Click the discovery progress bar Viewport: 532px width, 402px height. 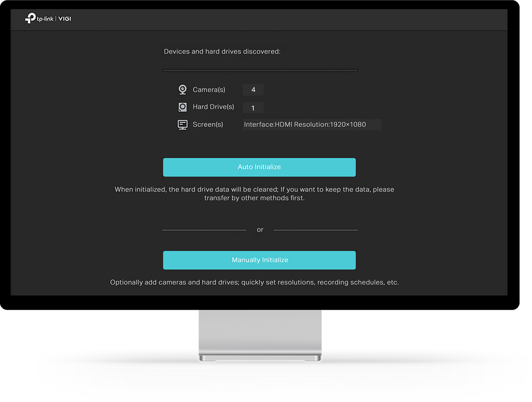click(260, 70)
